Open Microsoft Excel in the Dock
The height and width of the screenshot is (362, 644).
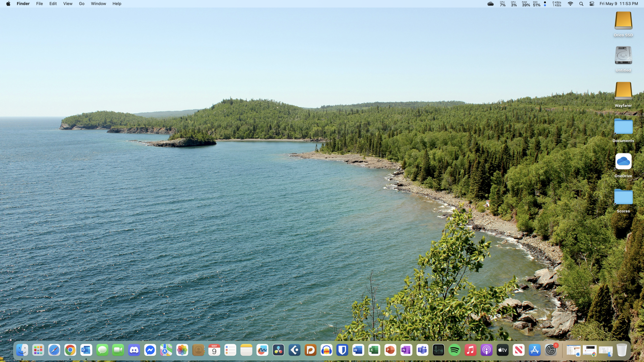pos(374,350)
